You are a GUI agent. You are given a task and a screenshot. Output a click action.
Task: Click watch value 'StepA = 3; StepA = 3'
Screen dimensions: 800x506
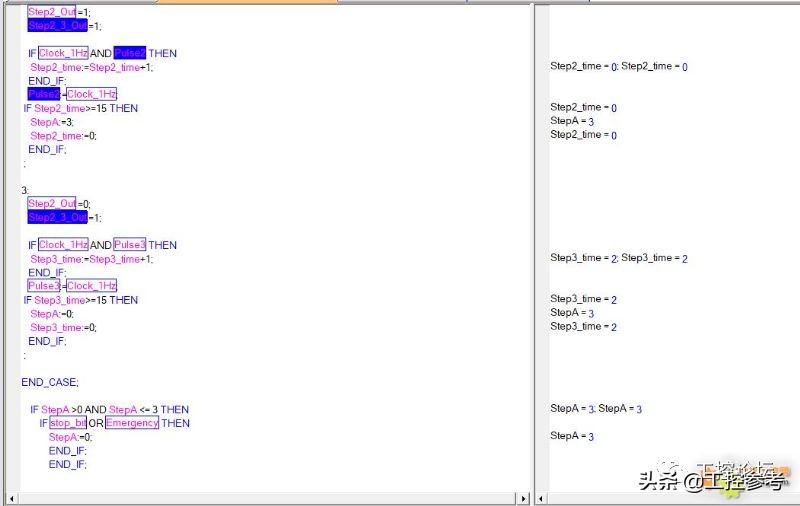596,409
